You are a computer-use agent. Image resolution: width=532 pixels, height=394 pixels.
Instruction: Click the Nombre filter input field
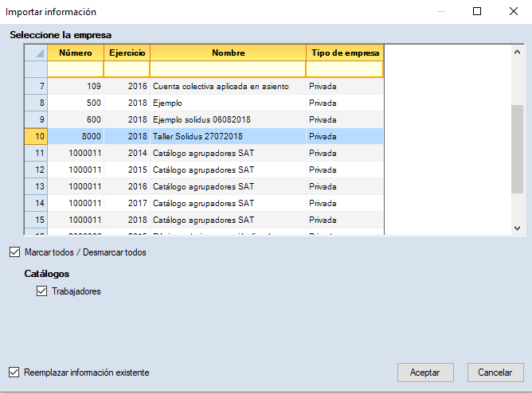click(228, 69)
